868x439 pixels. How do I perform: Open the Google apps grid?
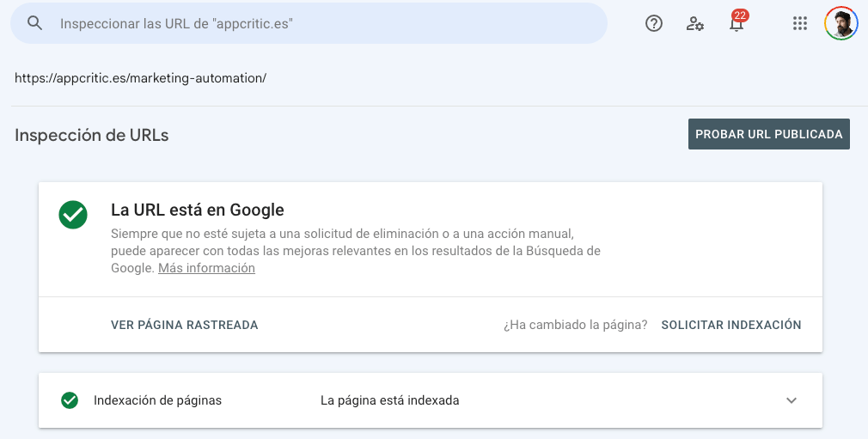click(799, 23)
